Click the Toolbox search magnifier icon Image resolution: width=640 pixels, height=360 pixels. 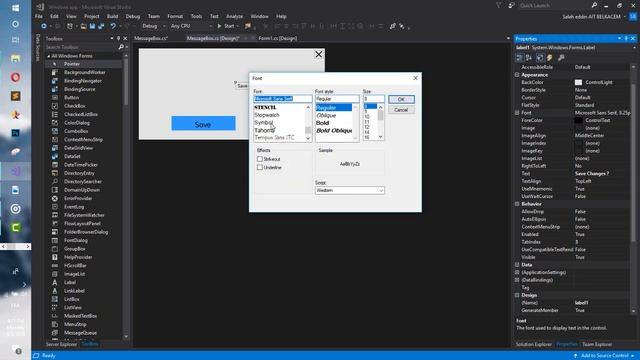click(x=121, y=47)
